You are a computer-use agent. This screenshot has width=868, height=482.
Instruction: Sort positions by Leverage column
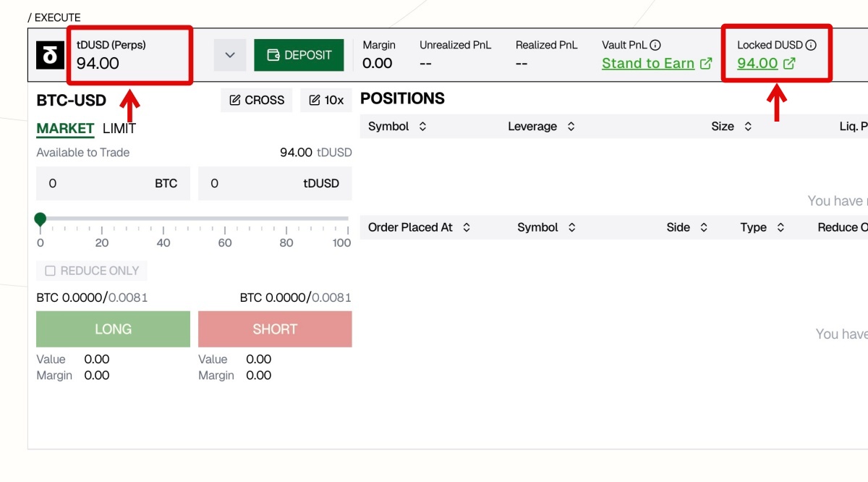point(571,127)
